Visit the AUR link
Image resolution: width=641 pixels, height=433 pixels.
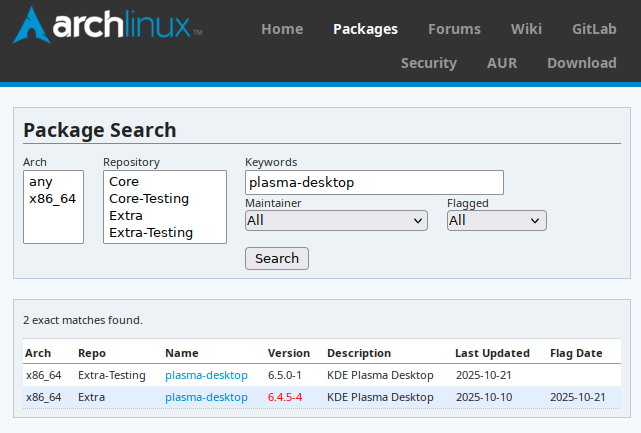(502, 63)
